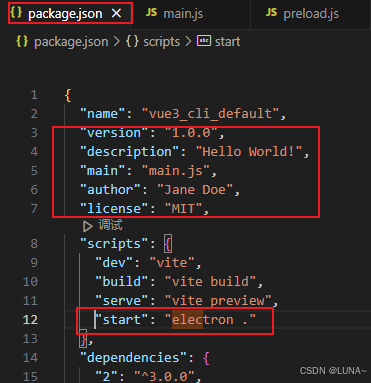Screen dimensions: 371x383
Task: Click the JS icon on main.js tab
Action: coord(152,13)
